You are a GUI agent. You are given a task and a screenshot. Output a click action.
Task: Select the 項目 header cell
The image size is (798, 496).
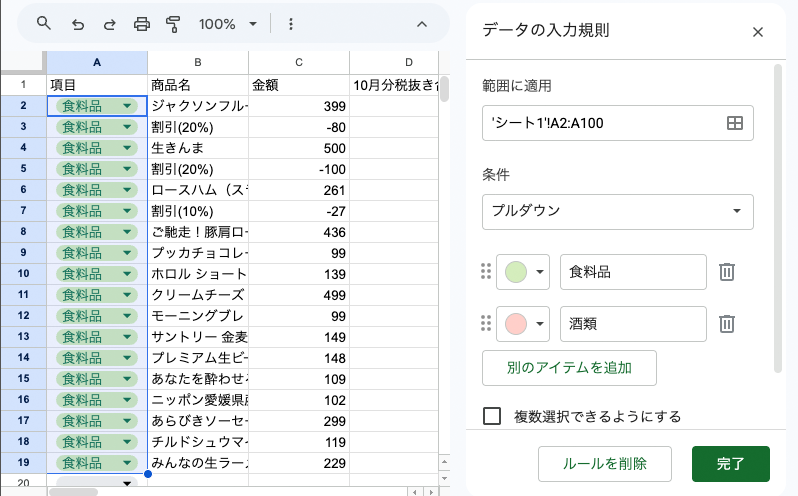pyautogui.click(x=97, y=85)
